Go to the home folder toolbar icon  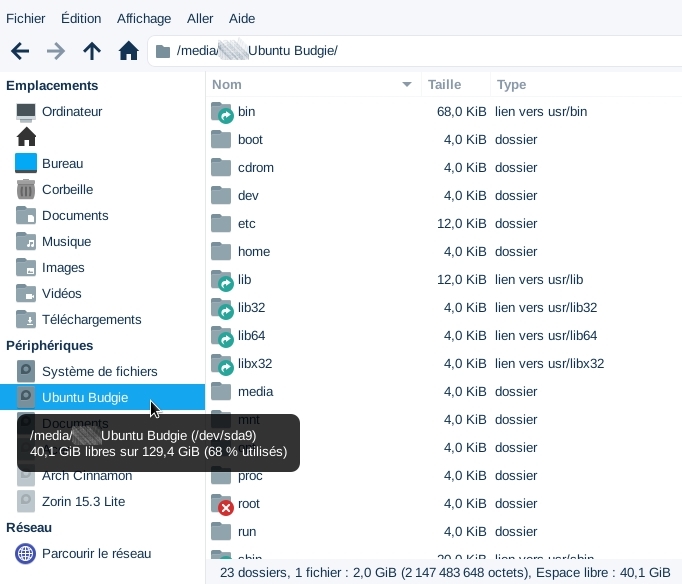point(128,51)
